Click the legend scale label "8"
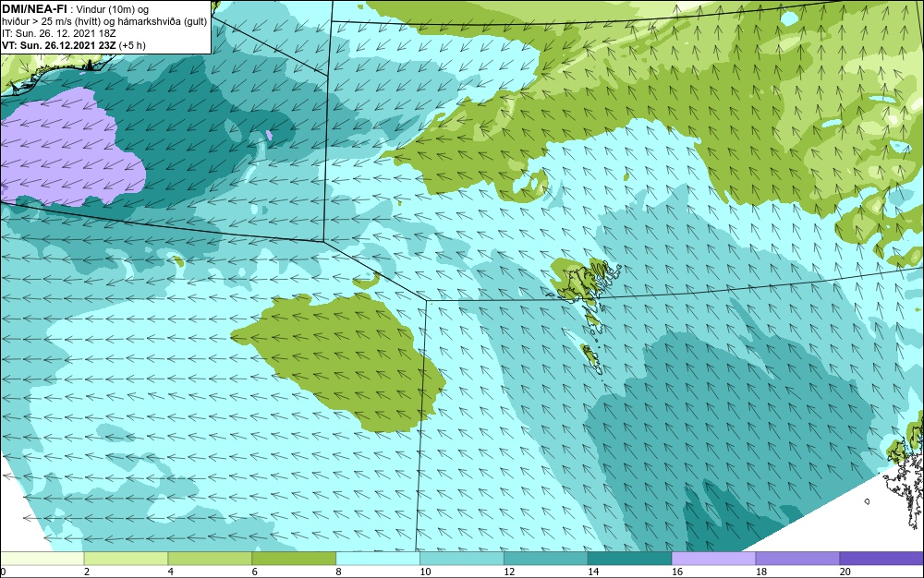924x578 pixels. click(x=339, y=572)
